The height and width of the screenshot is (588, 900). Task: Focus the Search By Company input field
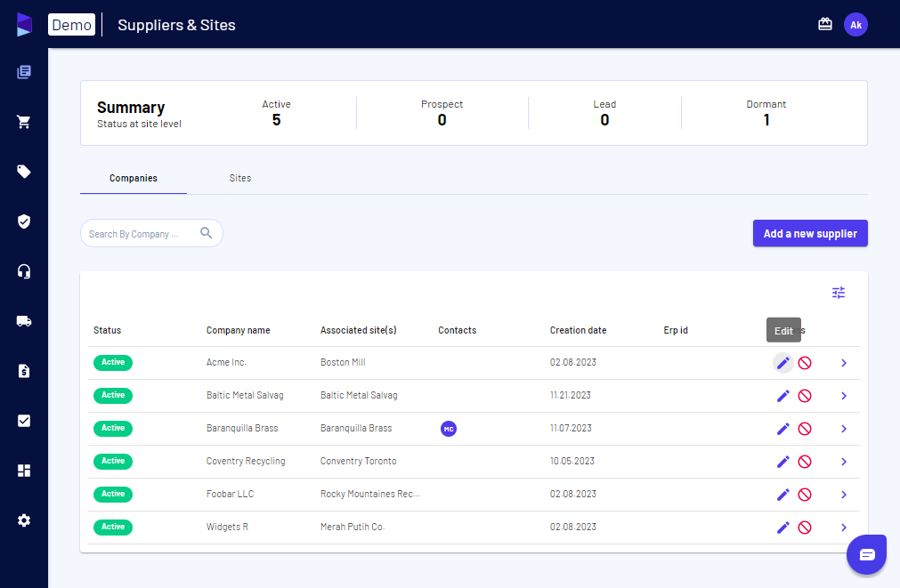(151, 233)
